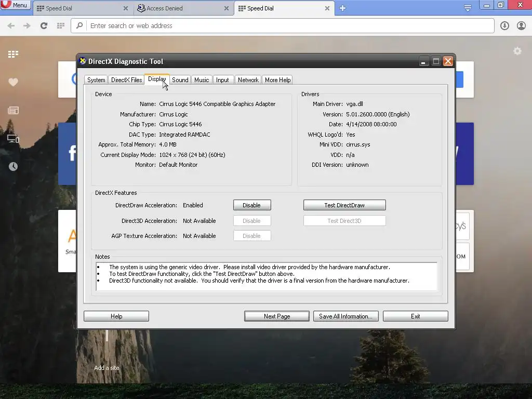Open the user account icon

point(521,26)
